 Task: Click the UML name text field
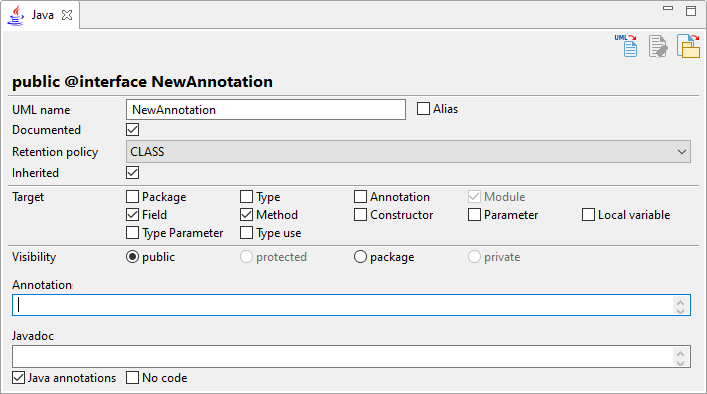[x=266, y=110]
